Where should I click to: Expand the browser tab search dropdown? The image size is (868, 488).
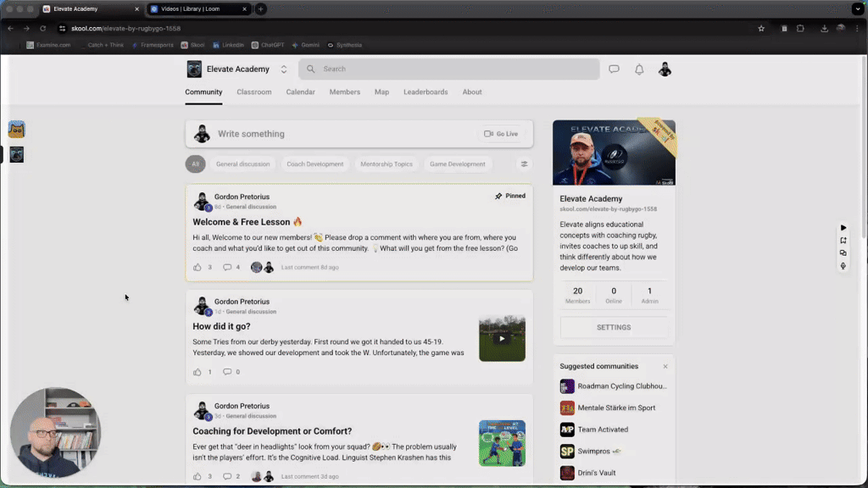coord(858,8)
